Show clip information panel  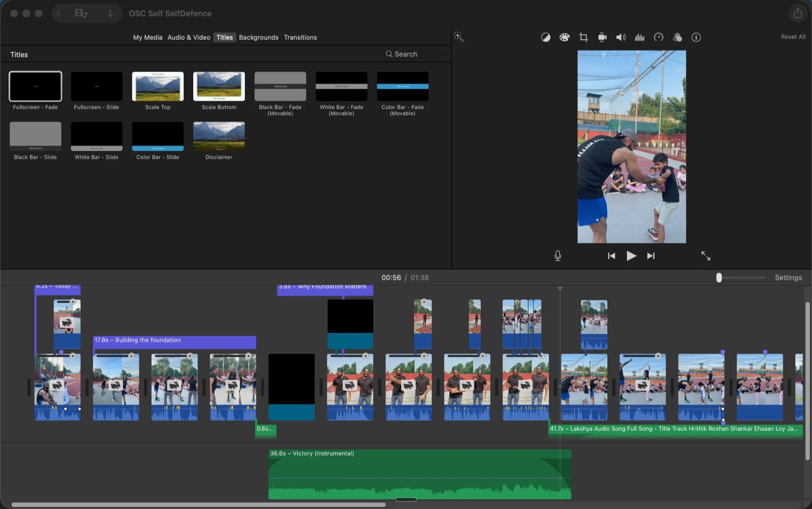point(696,37)
